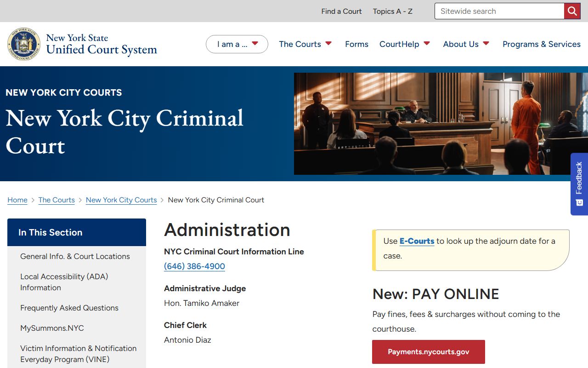Go to Home breadcrumb link
The width and height of the screenshot is (588, 368).
17,200
